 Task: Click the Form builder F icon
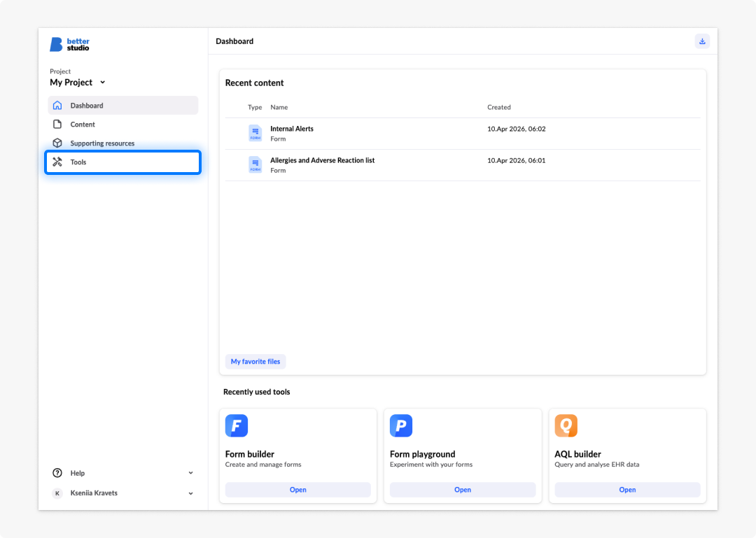coord(237,425)
